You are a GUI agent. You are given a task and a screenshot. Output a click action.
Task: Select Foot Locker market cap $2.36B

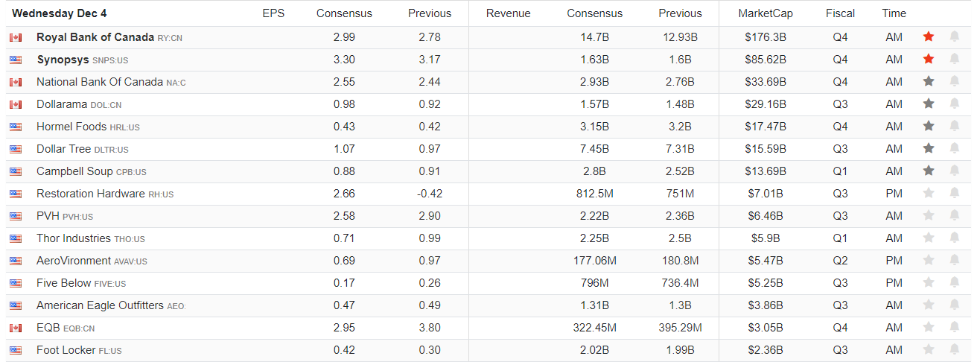click(x=766, y=350)
